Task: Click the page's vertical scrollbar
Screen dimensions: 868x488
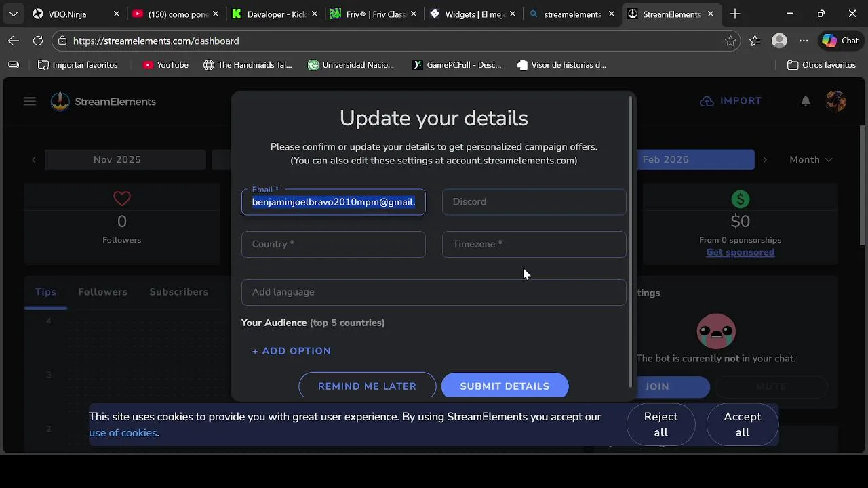Action: [x=863, y=186]
